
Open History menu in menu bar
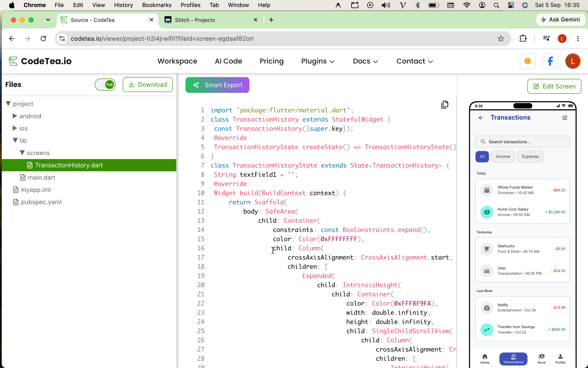123,5
